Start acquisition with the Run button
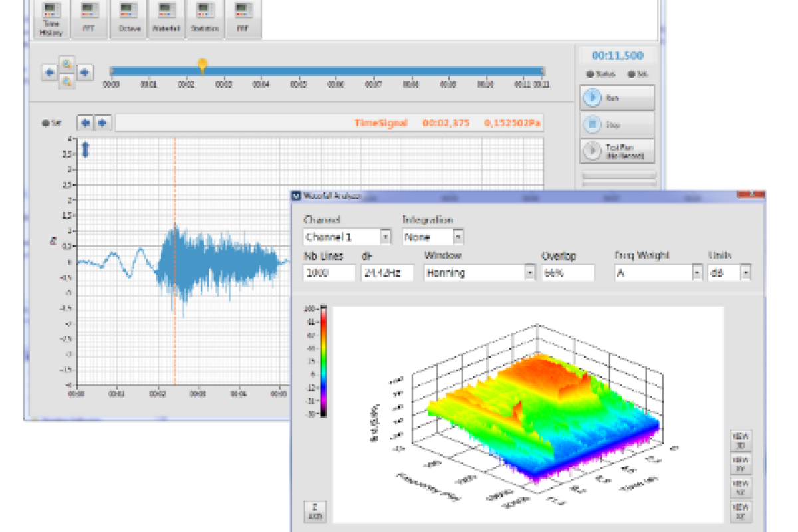This screenshot has width=798, height=532. click(617, 98)
